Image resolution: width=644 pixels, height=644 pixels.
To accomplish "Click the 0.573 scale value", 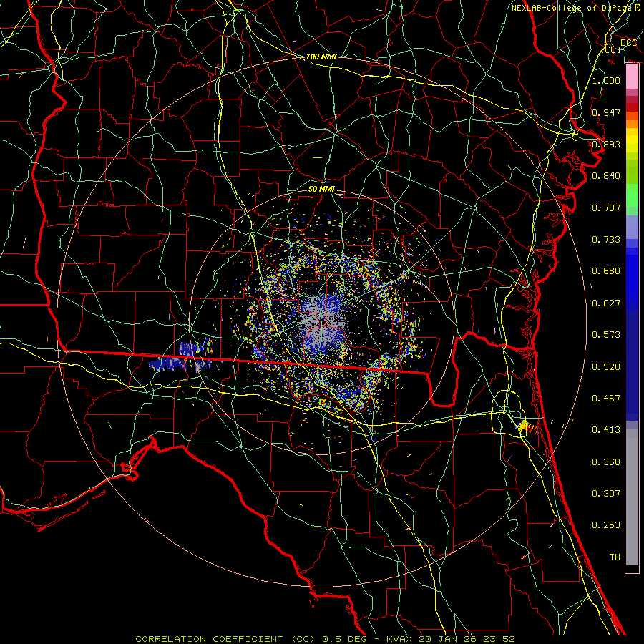I will click(x=606, y=335).
